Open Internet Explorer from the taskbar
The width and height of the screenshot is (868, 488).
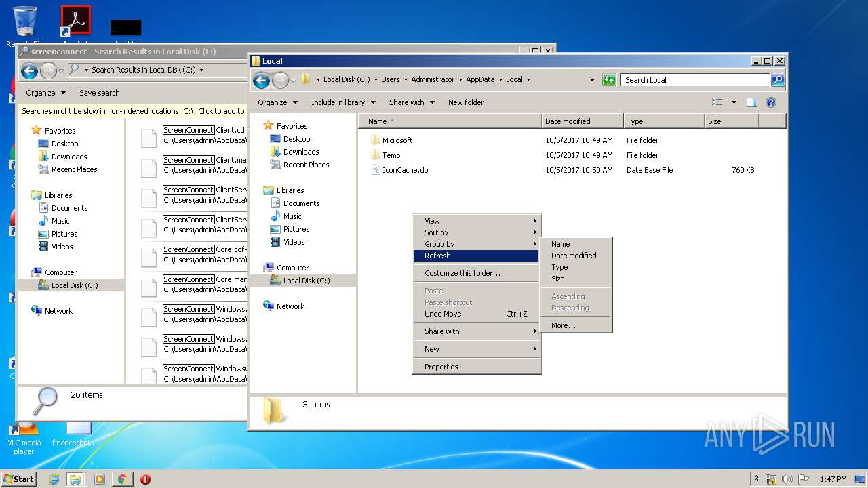[x=54, y=479]
